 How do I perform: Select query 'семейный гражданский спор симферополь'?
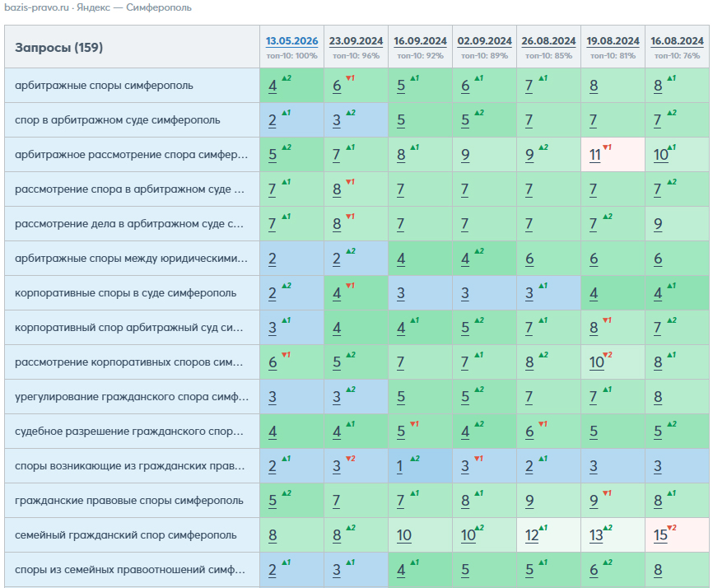(x=125, y=534)
